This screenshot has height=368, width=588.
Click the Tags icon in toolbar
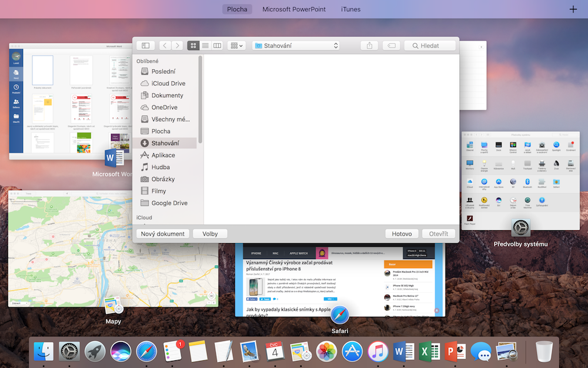(x=390, y=45)
